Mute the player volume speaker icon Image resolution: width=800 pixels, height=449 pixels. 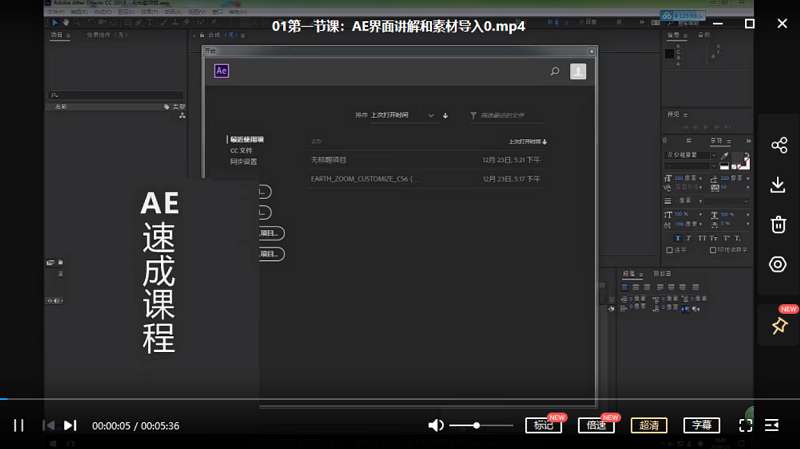point(436,425)
